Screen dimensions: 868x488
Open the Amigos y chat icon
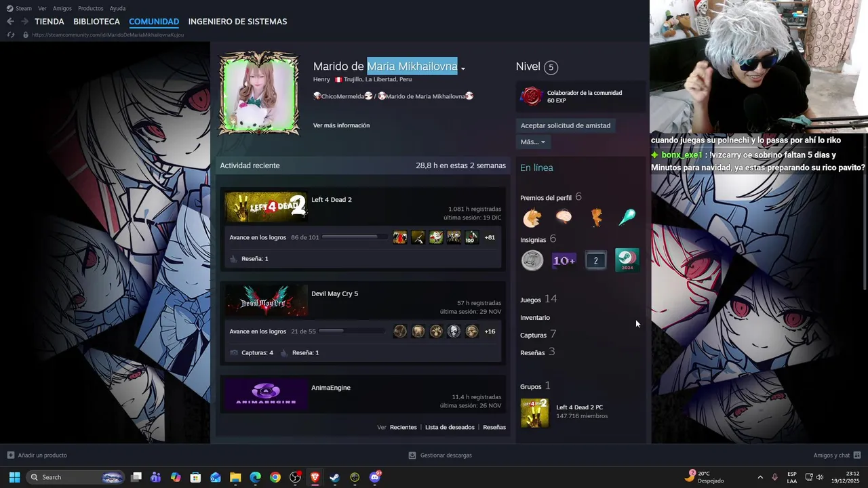tap(857, 455)
